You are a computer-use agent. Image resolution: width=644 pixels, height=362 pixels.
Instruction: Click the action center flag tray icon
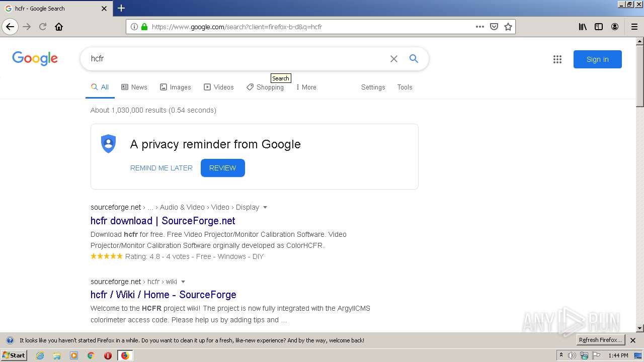click(x=596, y=355)
